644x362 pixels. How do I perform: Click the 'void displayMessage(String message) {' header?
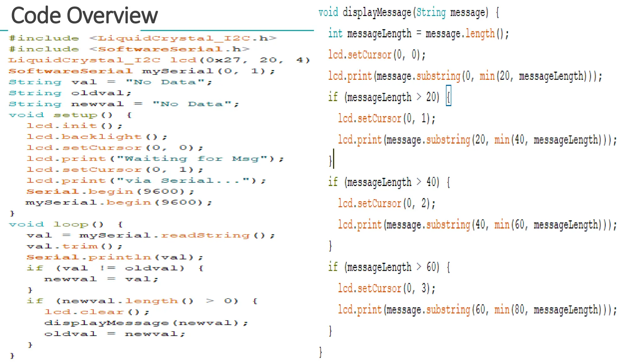tap(408, 13)
